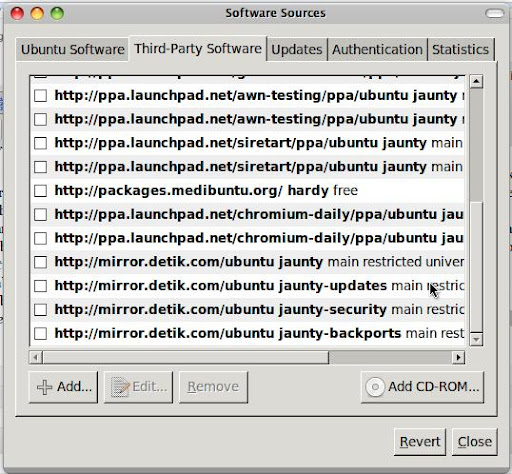This screenshot has width=512, height=474.
Task: Minimize window with the yellow button
Action: (x=37, y=13)
